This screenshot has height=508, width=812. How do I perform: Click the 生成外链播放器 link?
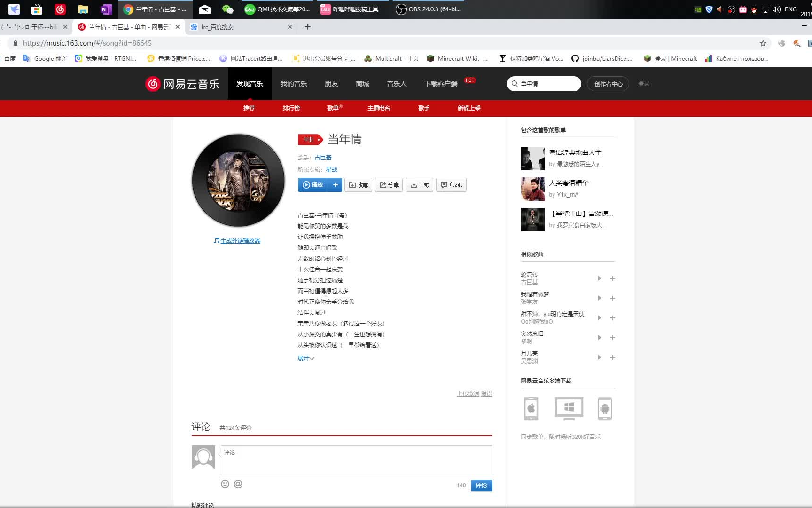[x=240, y=240]
